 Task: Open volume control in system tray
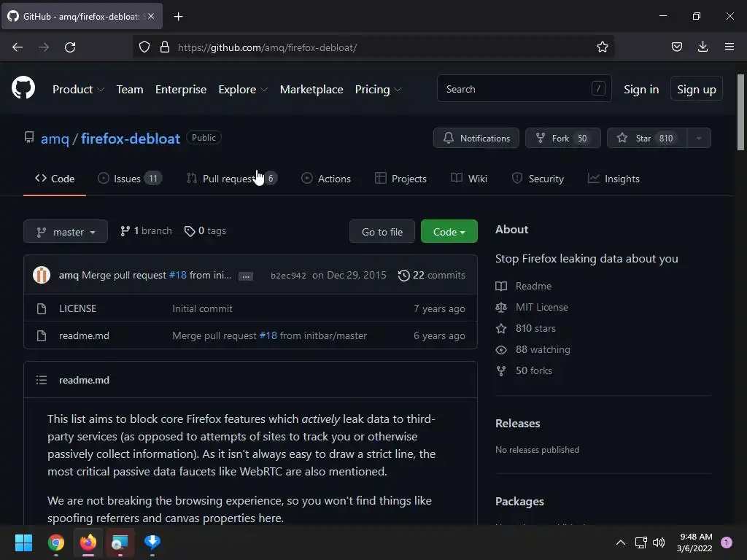659,542
